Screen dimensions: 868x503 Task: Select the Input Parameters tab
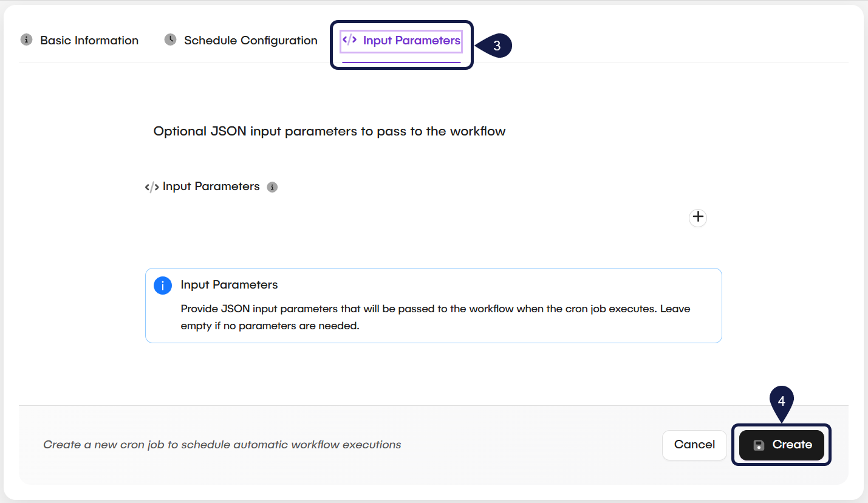click(x=411, y=39)
